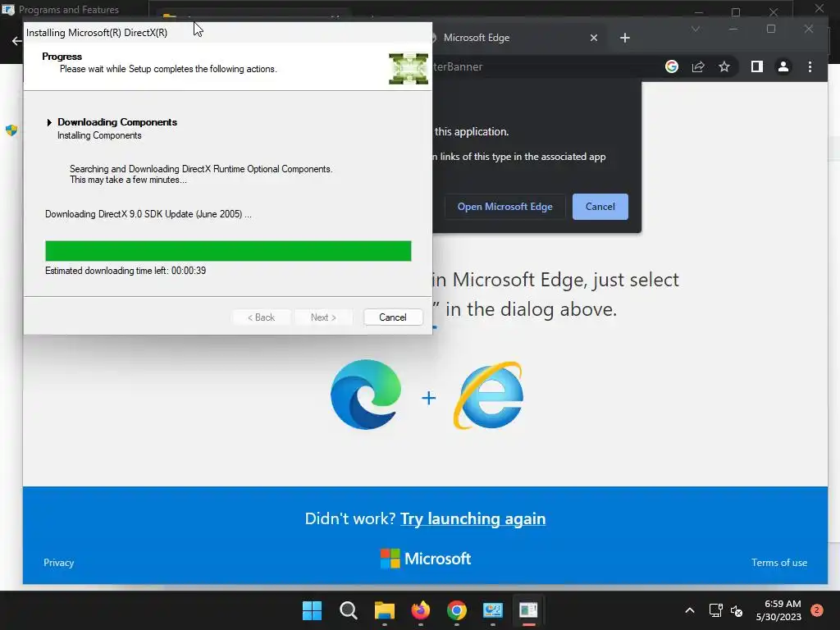Click the Microsoft Edge logo image

pos(365,395)
